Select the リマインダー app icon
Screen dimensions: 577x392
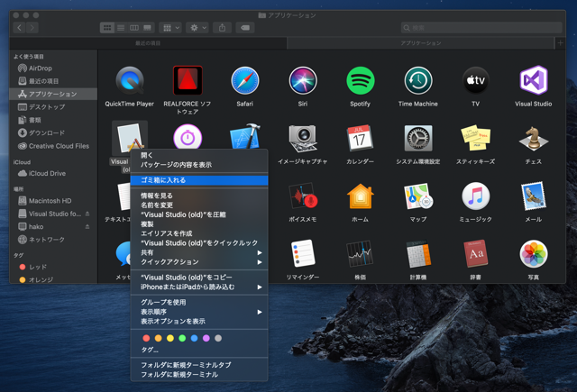pyautogui.click(x=303, y=254)
